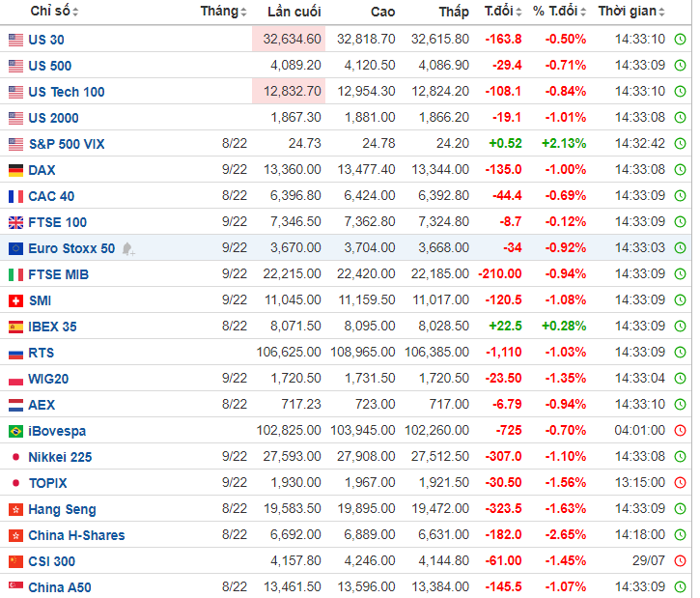Click the Swiss flag beside SMI

(15, 300)
